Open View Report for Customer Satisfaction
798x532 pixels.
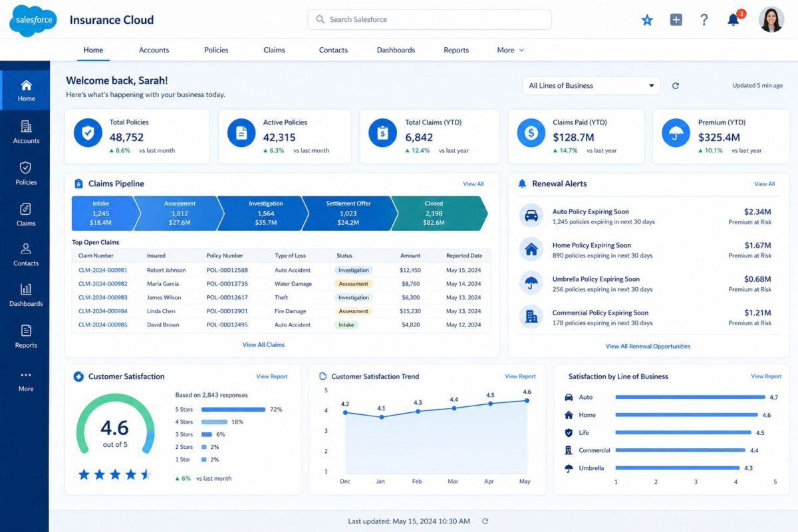click(272, 376)
